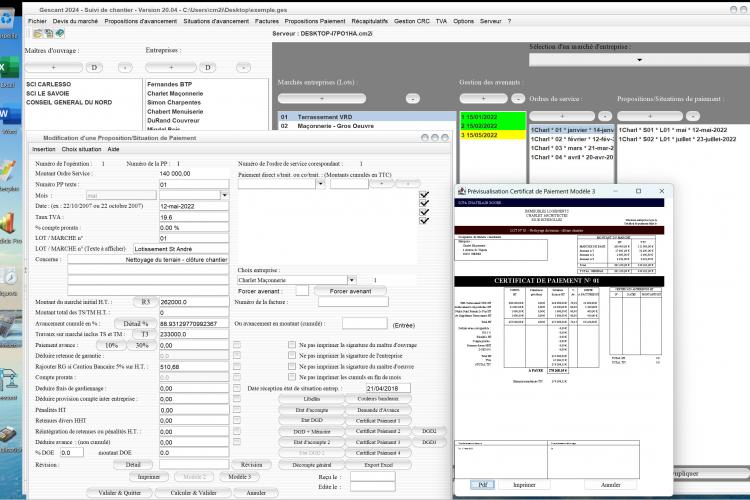Select order '1Charl * 03 * mars' row

pyautogui.click(x=572, y=148)
